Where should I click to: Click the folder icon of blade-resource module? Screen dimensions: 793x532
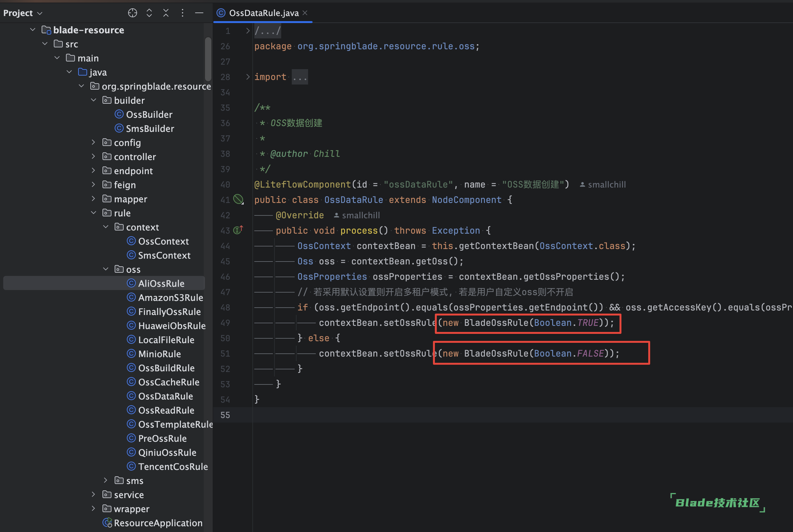coord(46,30)
